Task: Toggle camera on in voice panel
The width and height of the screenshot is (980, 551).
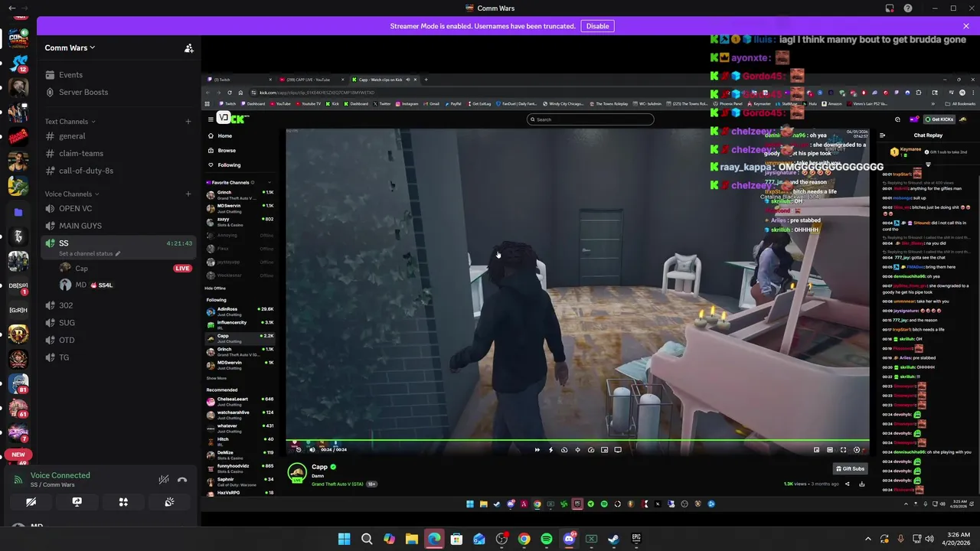Action: tap(31, 502)
